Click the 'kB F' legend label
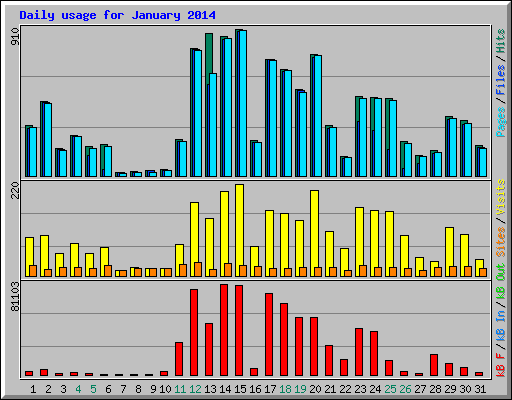This screenshot has height=400, width=512. (x=500, y=365)
